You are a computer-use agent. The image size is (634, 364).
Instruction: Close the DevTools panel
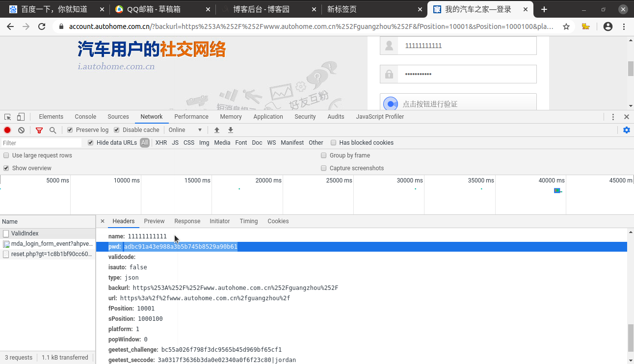coord(627,117)
